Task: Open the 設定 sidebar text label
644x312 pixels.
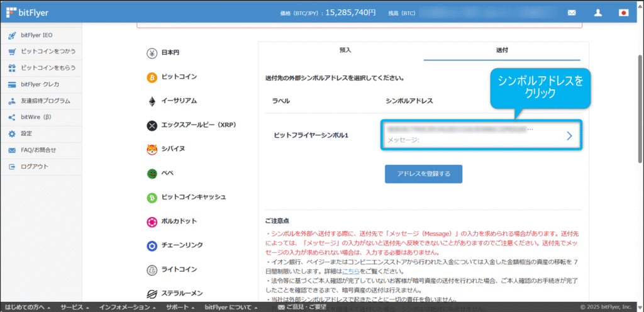Action: (x=26, y=134)
